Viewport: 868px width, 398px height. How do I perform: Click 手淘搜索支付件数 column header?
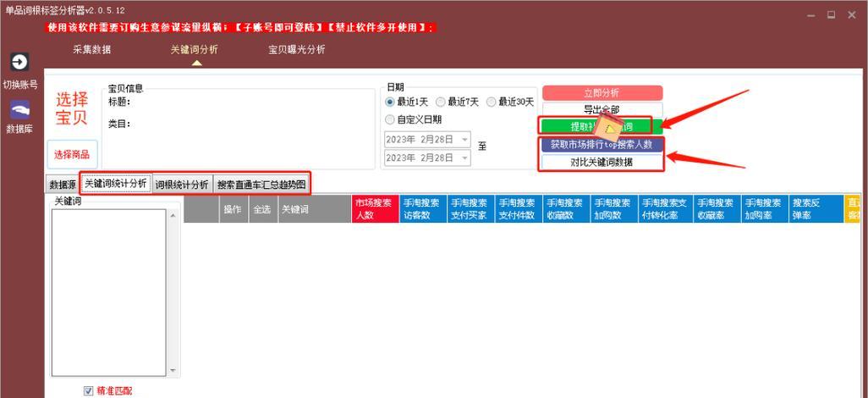click(x=518, y=209)
